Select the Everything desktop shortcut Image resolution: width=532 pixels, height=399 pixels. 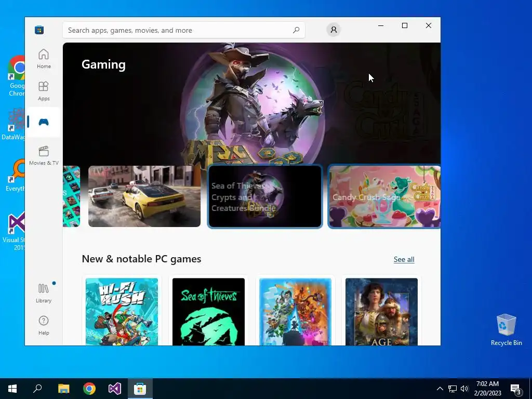click(15, 176)
